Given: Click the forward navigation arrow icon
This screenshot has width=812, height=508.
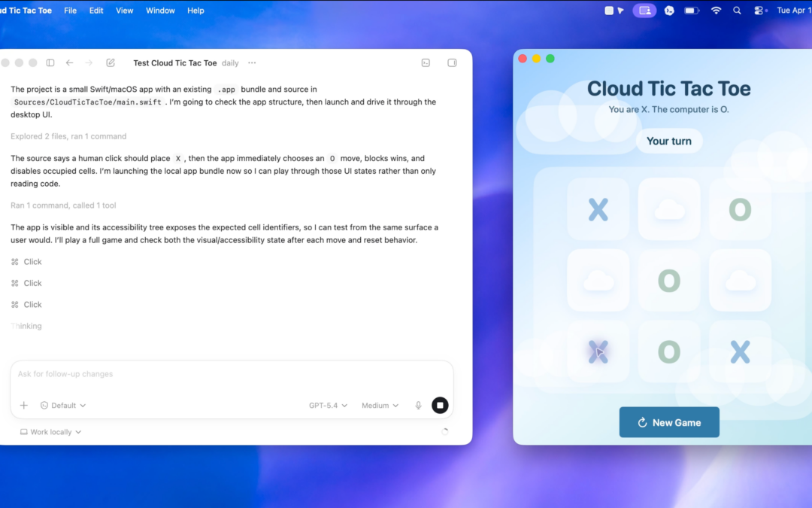Looking at the screenshot, I should click(89, 62).
